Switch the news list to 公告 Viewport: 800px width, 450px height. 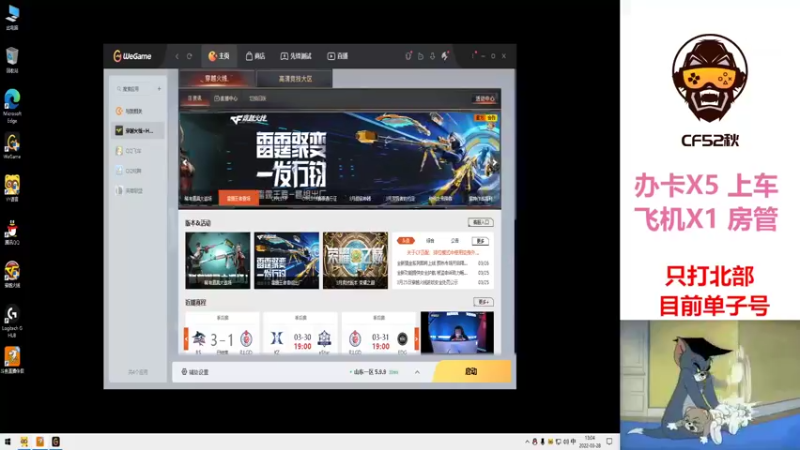pyautogui.click(x=455, y=240)
